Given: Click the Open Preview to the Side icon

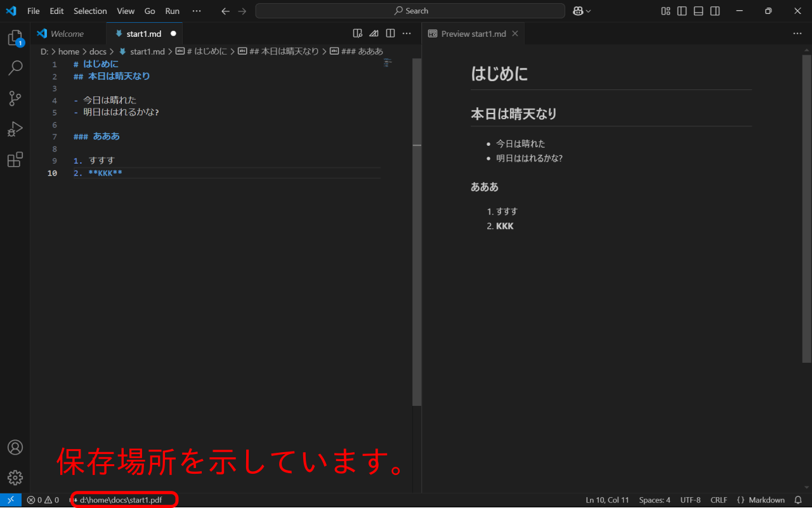Looking at the screenshot, I should [x=358, y=34].
